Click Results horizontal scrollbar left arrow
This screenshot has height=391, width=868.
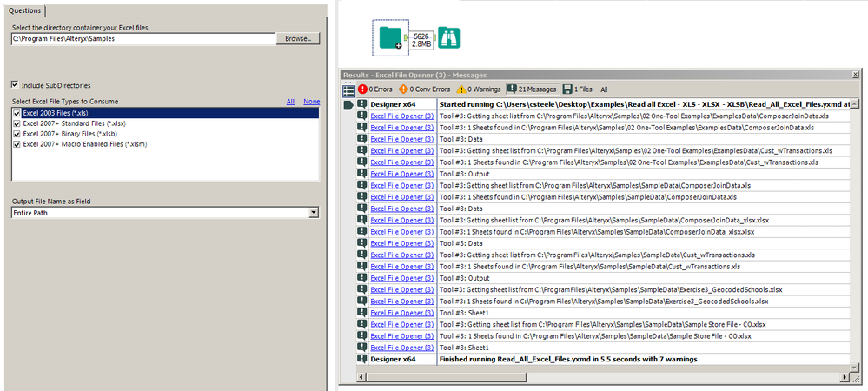pyautogui.click(x=361, y=377)
